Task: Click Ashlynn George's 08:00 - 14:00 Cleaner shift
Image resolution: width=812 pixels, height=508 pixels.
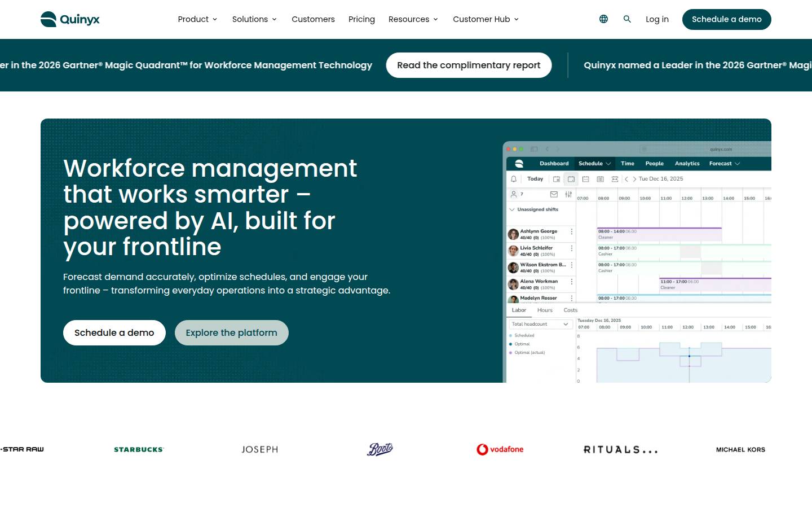Action: 659,234
